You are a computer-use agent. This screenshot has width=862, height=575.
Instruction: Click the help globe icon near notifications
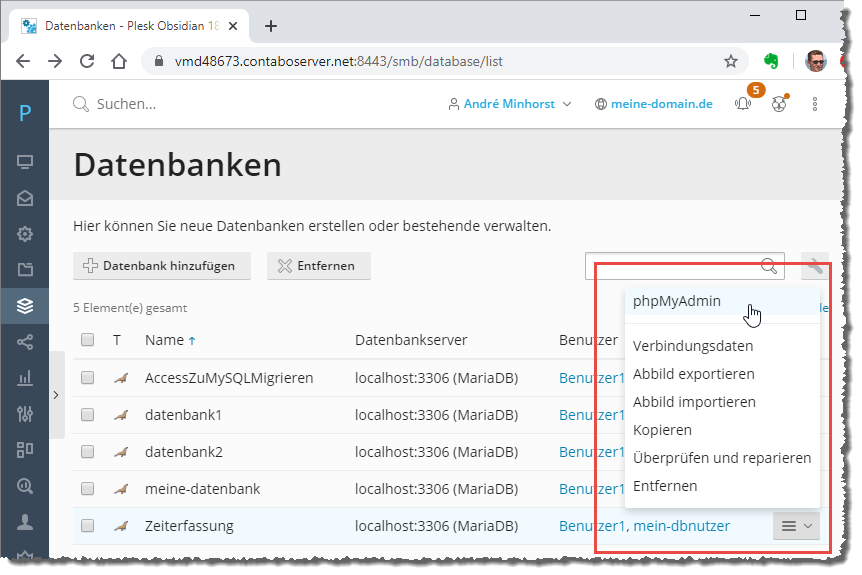tap(779, 103)
